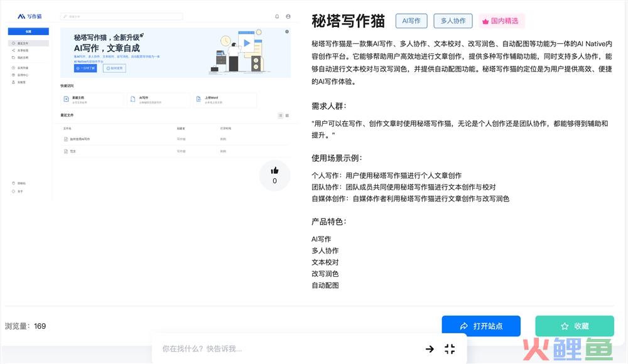This screenshot has width=628, height=364.
Task: Select the 多人协作 tag
Action: [x=453, y=21]
